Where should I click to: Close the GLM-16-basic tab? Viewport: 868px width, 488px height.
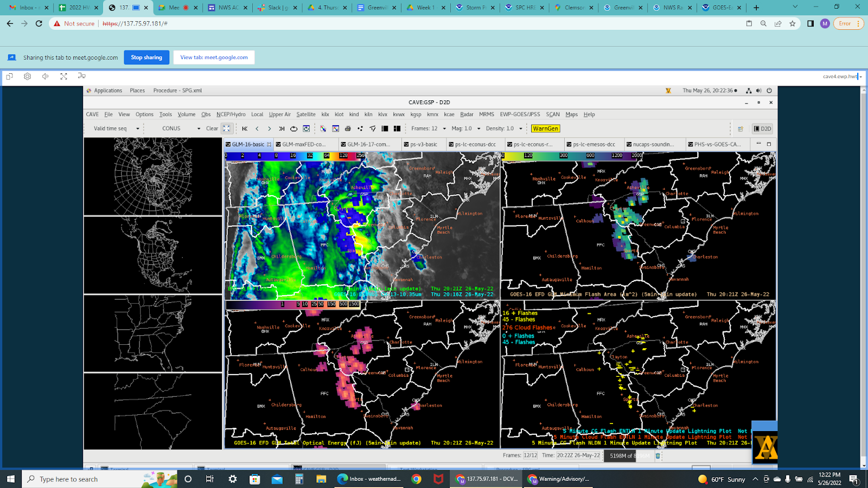pos(269,144)
